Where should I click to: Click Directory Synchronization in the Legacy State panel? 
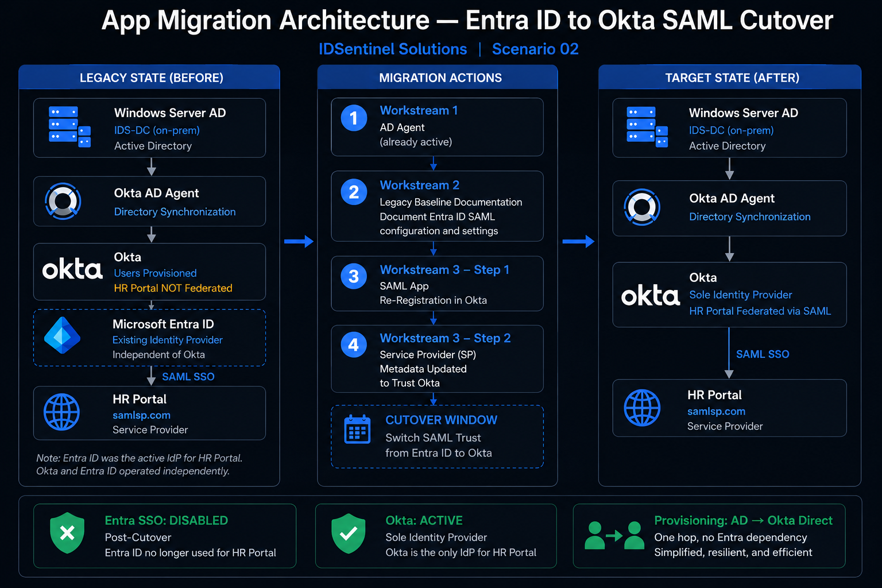[175, 212]
